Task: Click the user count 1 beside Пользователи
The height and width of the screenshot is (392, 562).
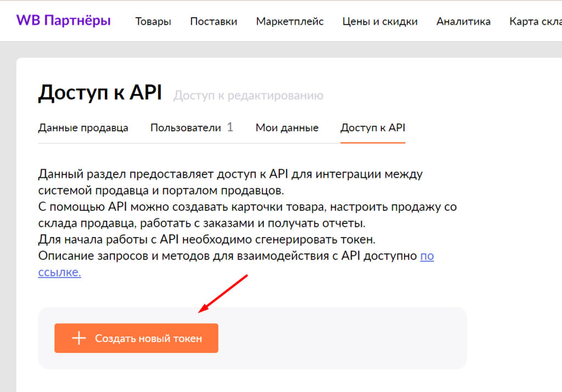Action: 230,127
